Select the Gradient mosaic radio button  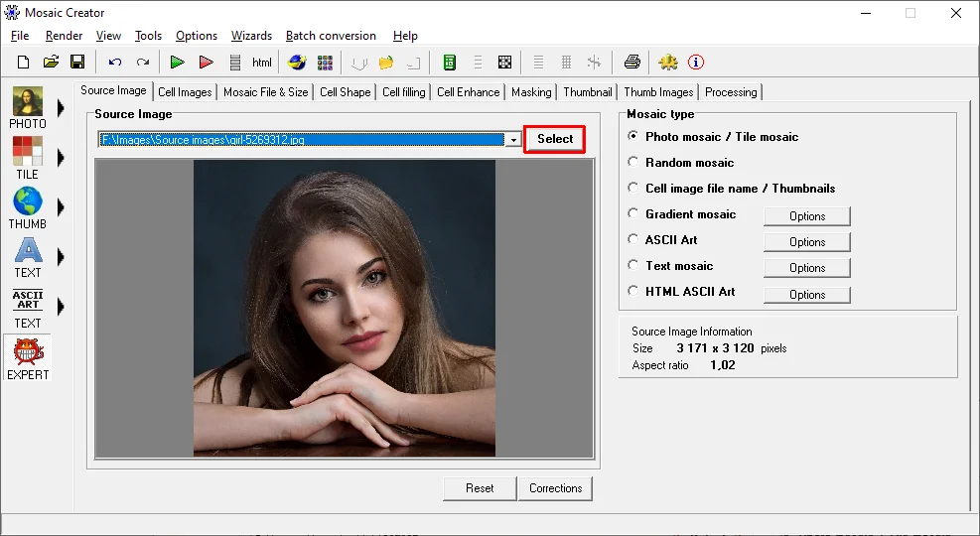(633, 213)
